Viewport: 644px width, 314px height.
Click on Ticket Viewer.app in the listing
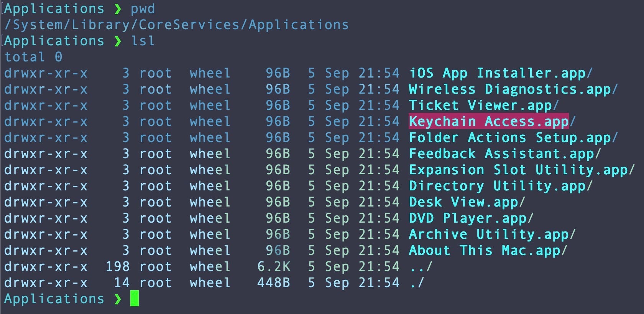484,106
